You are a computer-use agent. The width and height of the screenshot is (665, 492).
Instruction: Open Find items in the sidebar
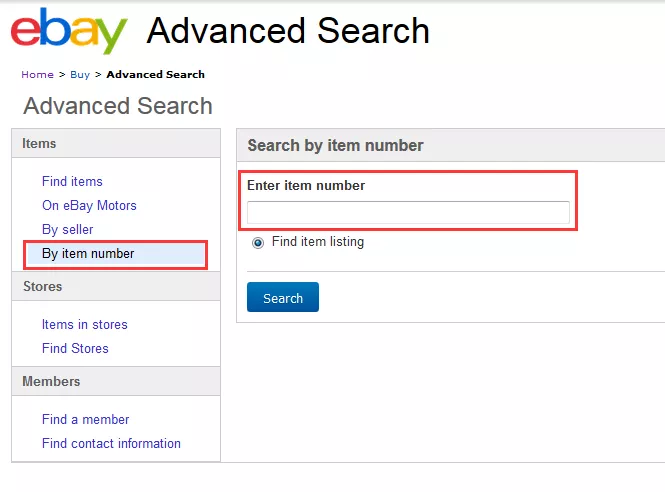pyautogui.click(x=72, y=182)
